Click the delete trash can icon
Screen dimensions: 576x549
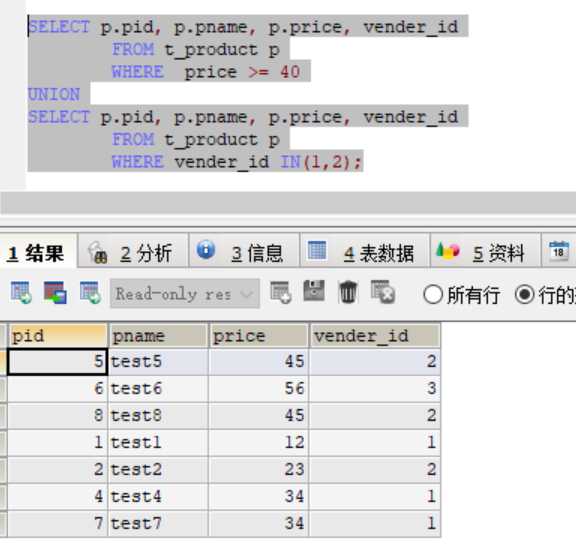coord(348,292)
